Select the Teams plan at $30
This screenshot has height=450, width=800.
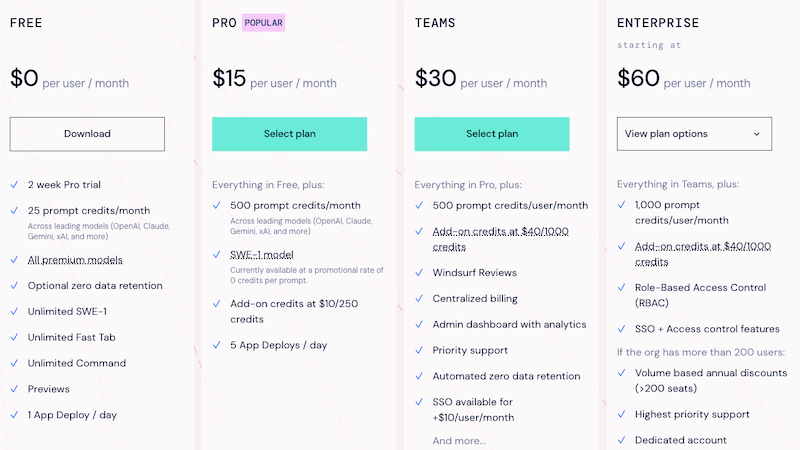point(492,134)
